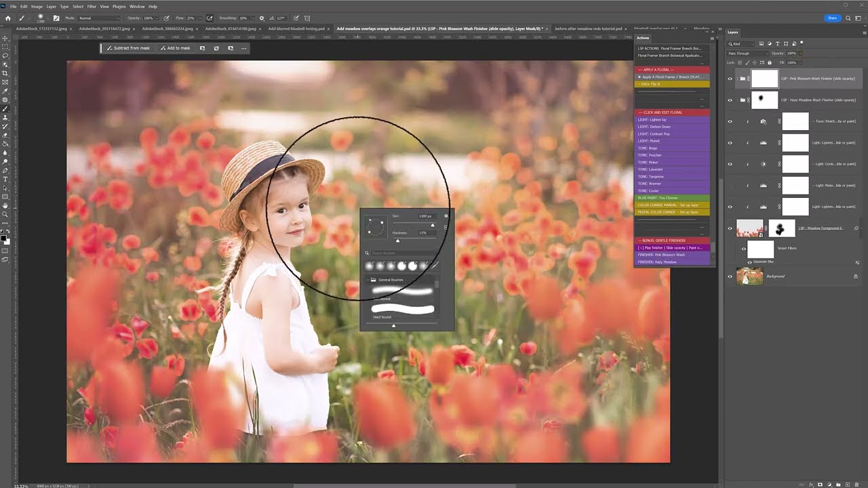Open more options in contextual task bar
The width and height of the screenshot is (868, 488).
(x=244, y=48)
